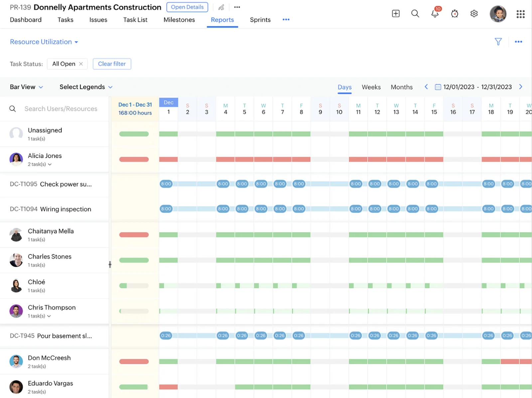
Task: Click Don McCreesh 2 task(s) label
Action: pos(37,366)
